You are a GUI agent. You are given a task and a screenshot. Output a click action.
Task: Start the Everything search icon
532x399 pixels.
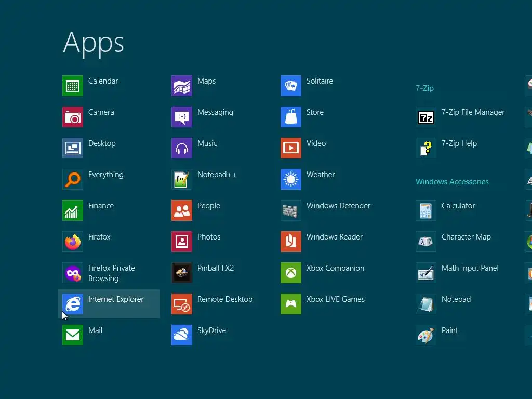click(73, 179)
